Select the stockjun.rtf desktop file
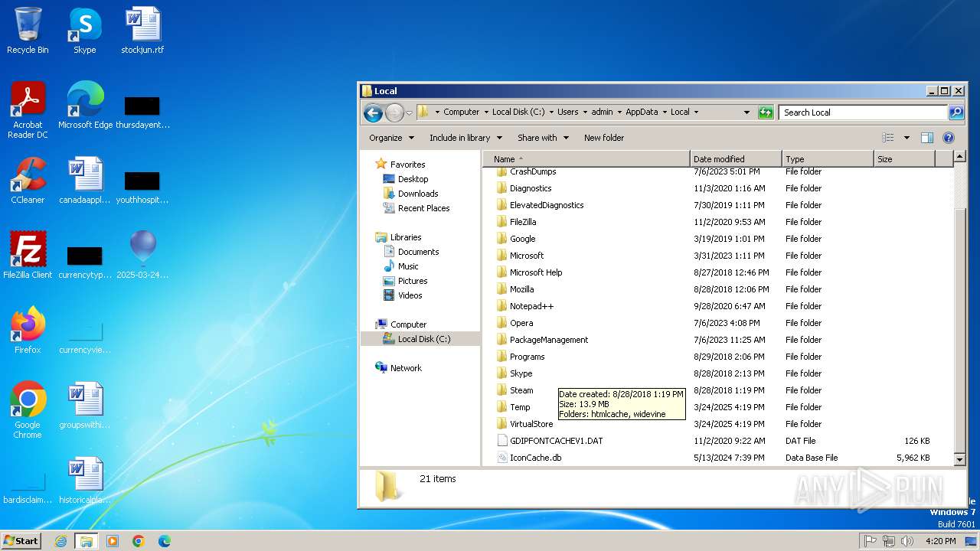This screenshot has width=980, height=551. pos(142,31)
